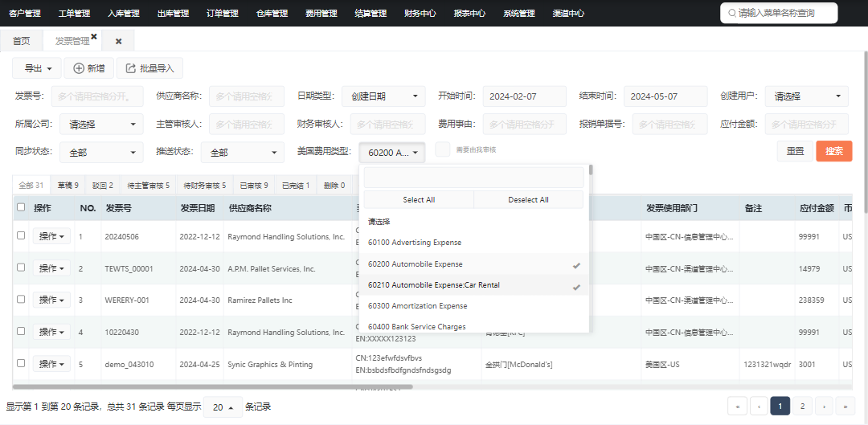Uncheck the 60200 Automobile Expense checkmark
The image size is (868, 425).
point(576,266)
